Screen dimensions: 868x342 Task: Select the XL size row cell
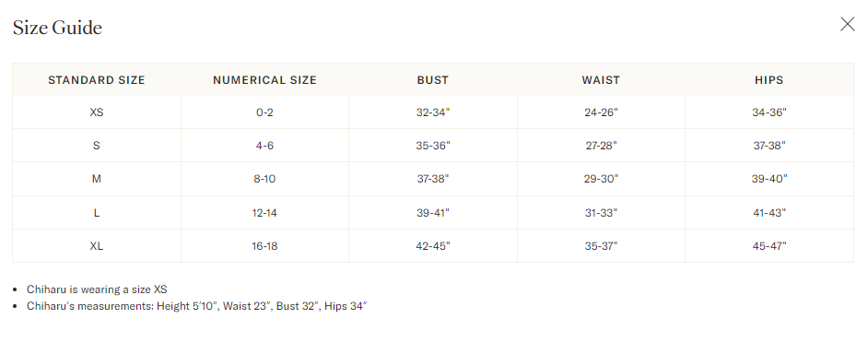click(x=97, y=246)
